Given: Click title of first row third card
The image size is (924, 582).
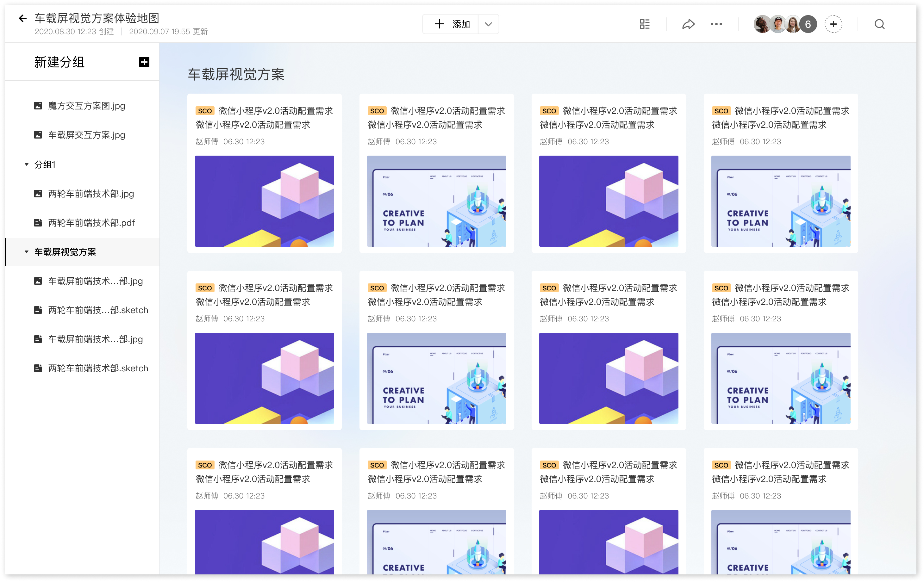Looking at the screenshot, I should (x=609, y=118).
